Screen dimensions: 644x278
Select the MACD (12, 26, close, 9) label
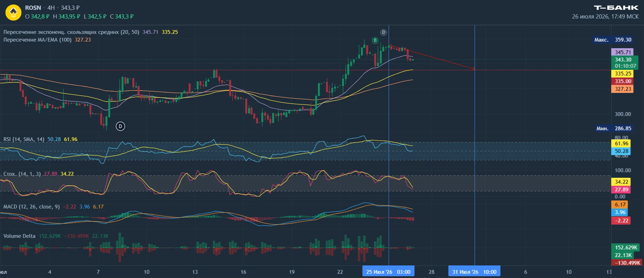[x=31, y=207]
